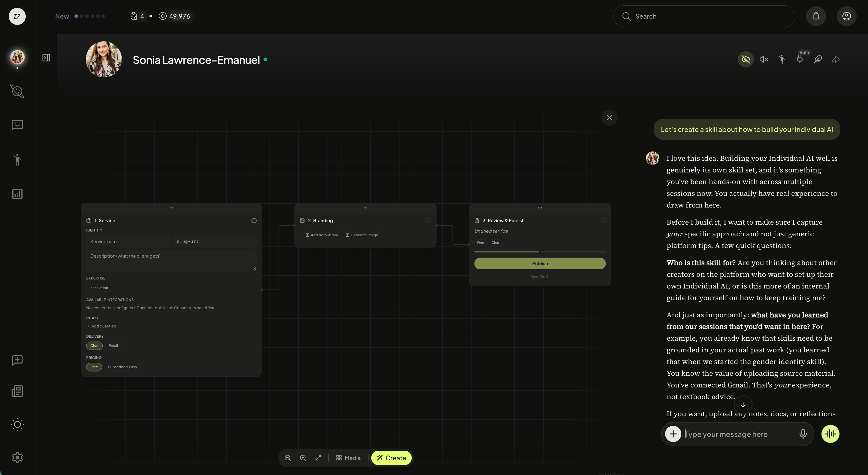Click the counter showing 4 in the top bar
The height and width of the screenshot is (475, 868).
pos(137,16)
